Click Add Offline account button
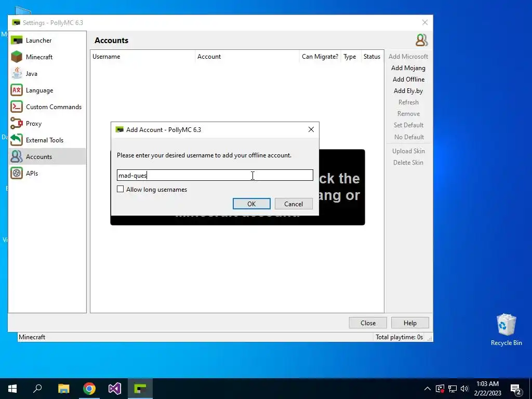Image resolution: width=532 pixels, height=399 pixels. 408,79
